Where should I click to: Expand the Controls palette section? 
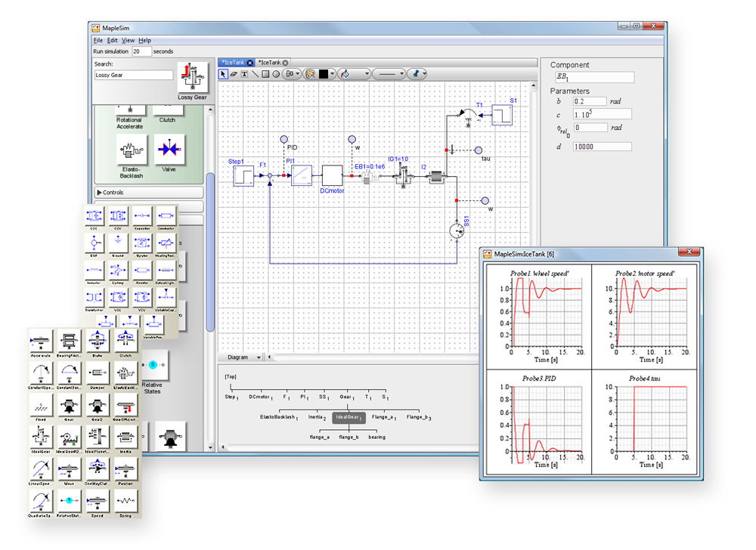point(111,193)
